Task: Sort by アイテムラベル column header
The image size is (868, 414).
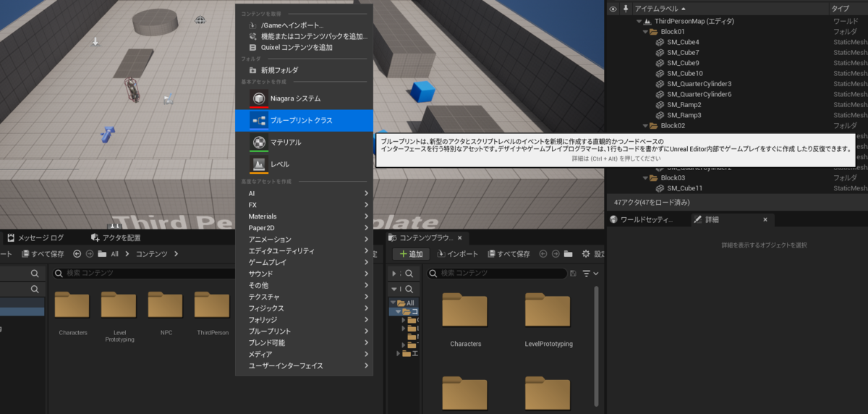Action: click(x=657, y=9)
